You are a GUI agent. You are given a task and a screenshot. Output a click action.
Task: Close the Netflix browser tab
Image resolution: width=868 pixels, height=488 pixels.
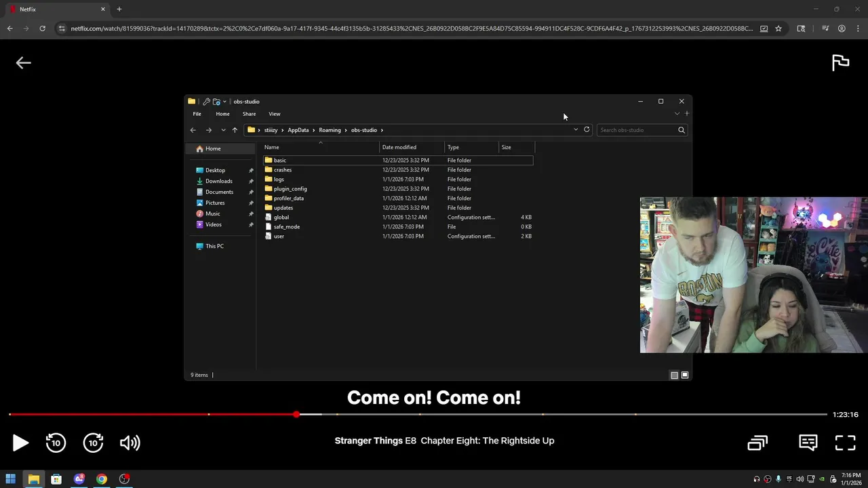pyautogui.click(x=103, y=9)
